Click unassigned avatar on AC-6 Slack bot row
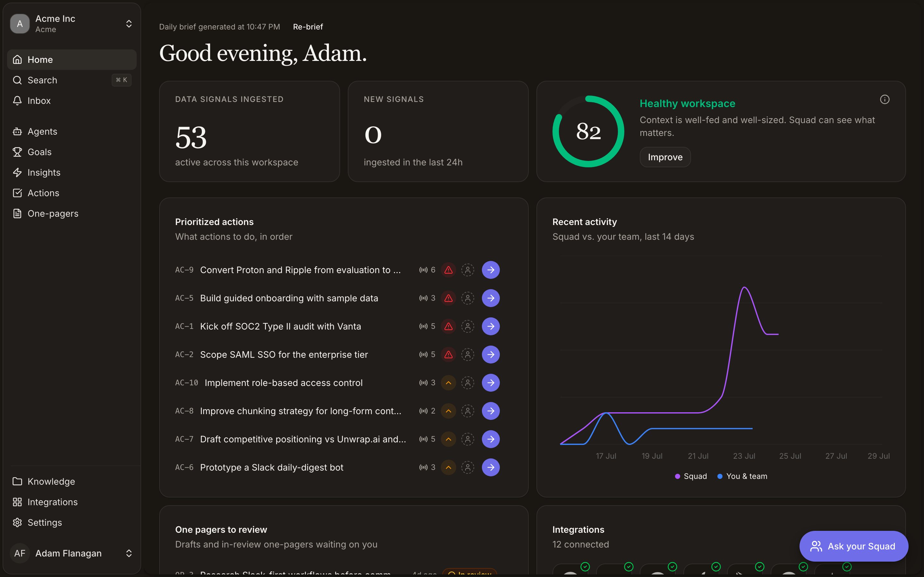The image size is (924, 577). pyautogui.click(x=467, y=467)
